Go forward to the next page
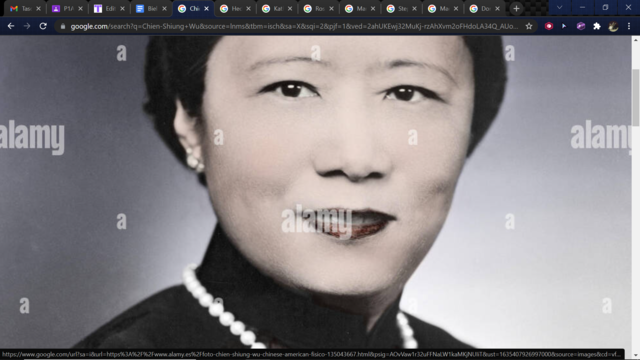640x360 pixels. tap(27, 26)
